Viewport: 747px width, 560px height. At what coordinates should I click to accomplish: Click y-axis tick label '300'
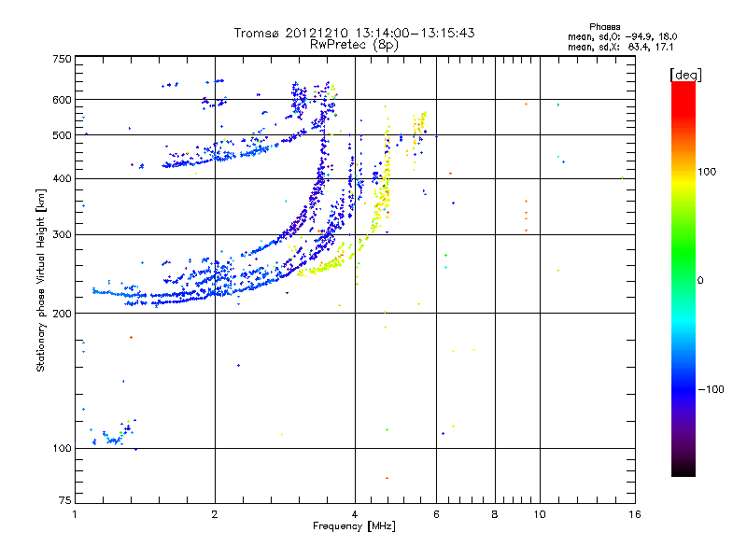(63, 235)
